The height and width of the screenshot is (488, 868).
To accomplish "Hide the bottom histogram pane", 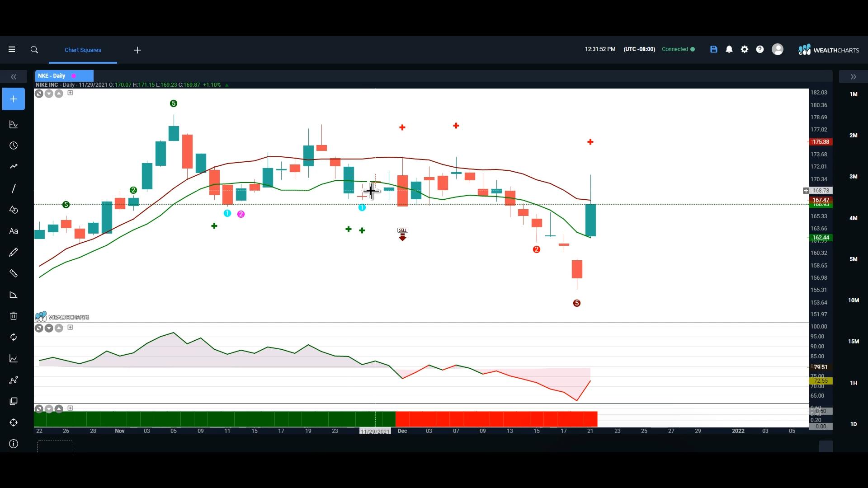I will click(39, 409).
